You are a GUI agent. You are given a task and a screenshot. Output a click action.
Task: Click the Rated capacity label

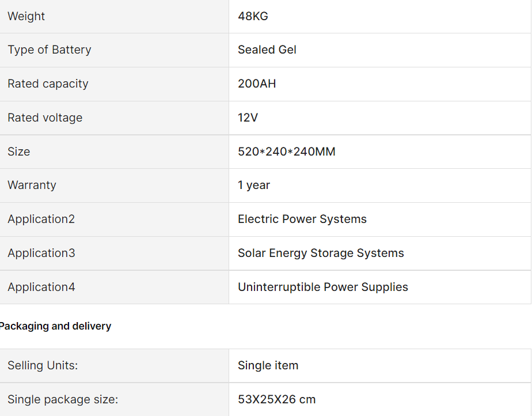coord(48,84)
